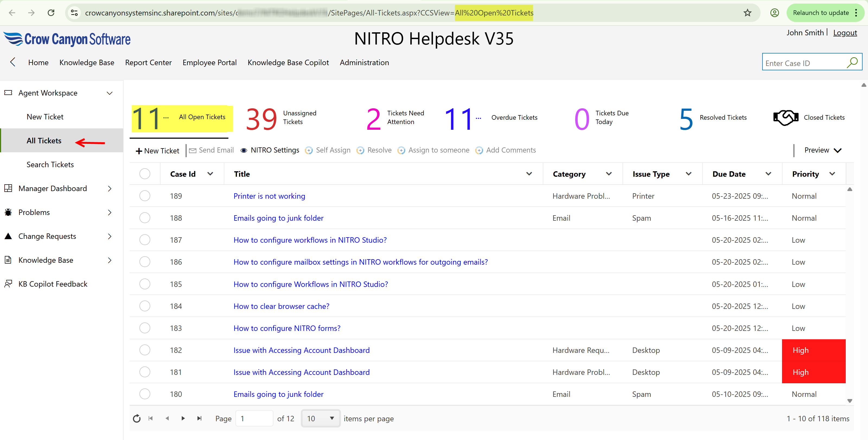
Task: Click the Resolve ticket icon
Action: point(360,151)
